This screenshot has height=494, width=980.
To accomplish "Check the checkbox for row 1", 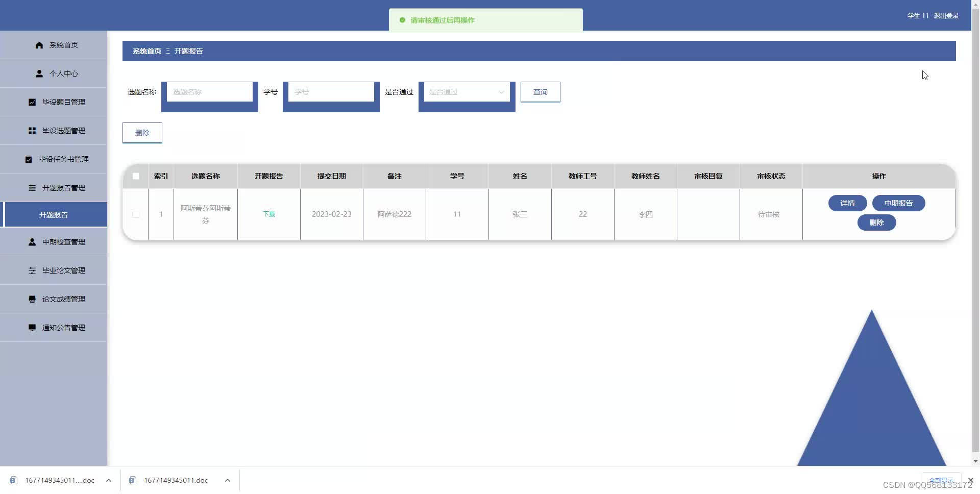I will 136,214.
